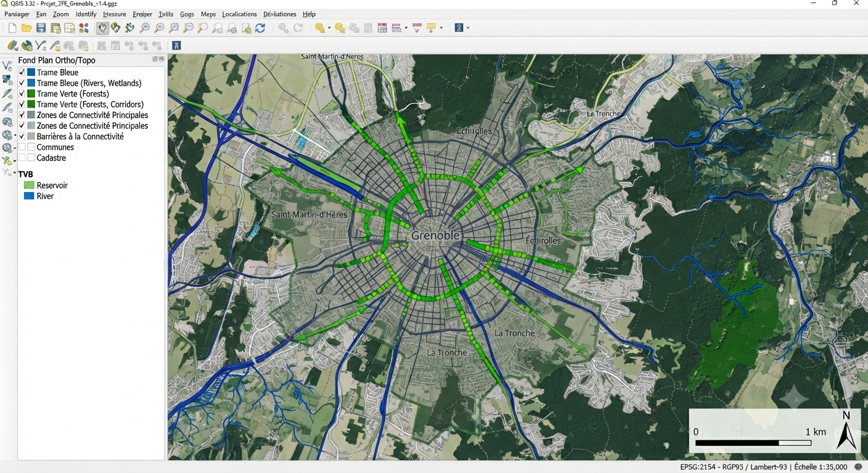Click the Save As icon
868x473 pixels.
pos(55,28)
